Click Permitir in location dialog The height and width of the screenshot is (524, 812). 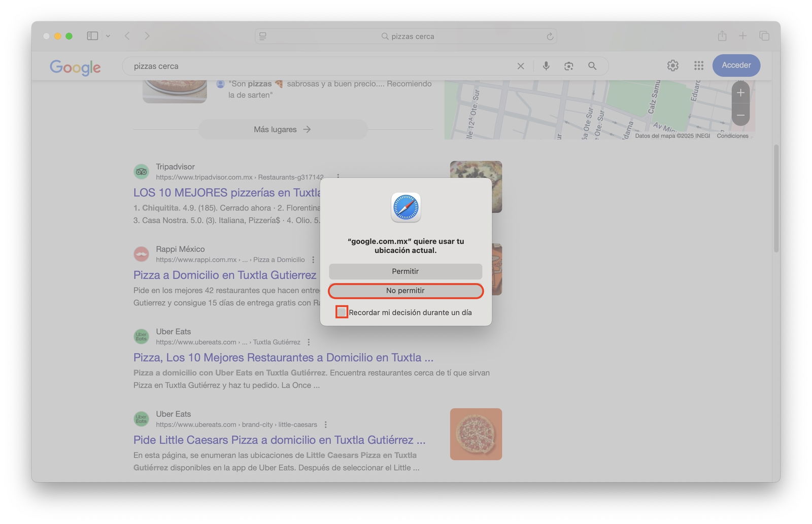(x=405, y=271)
